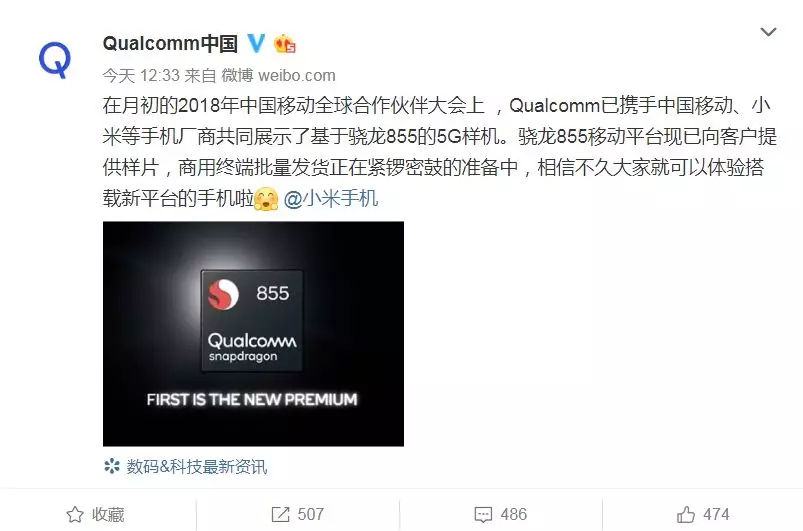This screenshot has height=531, width=803.
Task: Click the blue verified V badge
Action: coord(257,43)
